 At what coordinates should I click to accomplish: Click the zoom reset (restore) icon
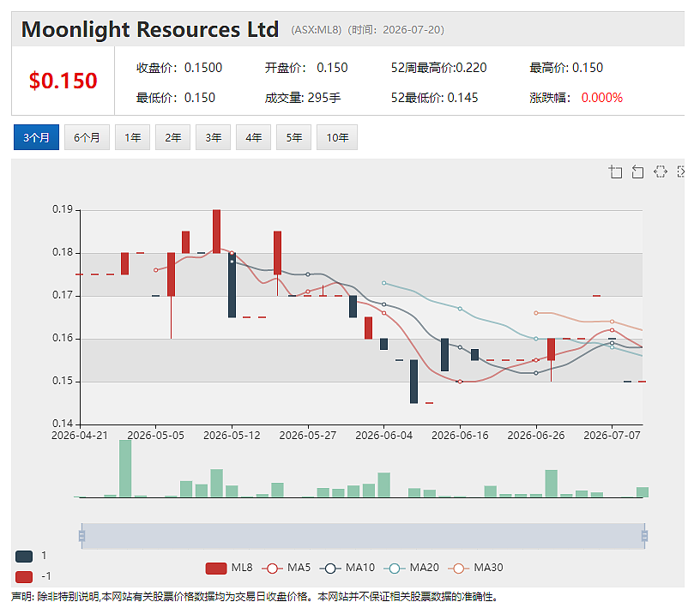coord(637,172)
